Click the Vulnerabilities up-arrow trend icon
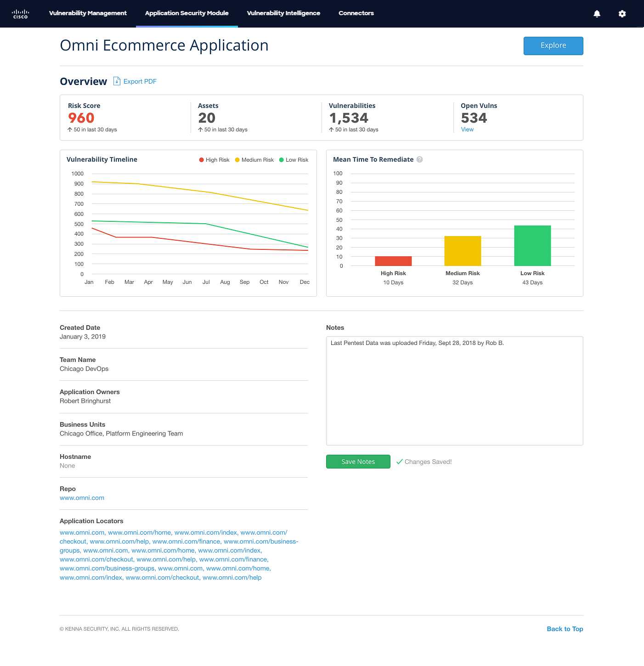 tap(331, 130)
